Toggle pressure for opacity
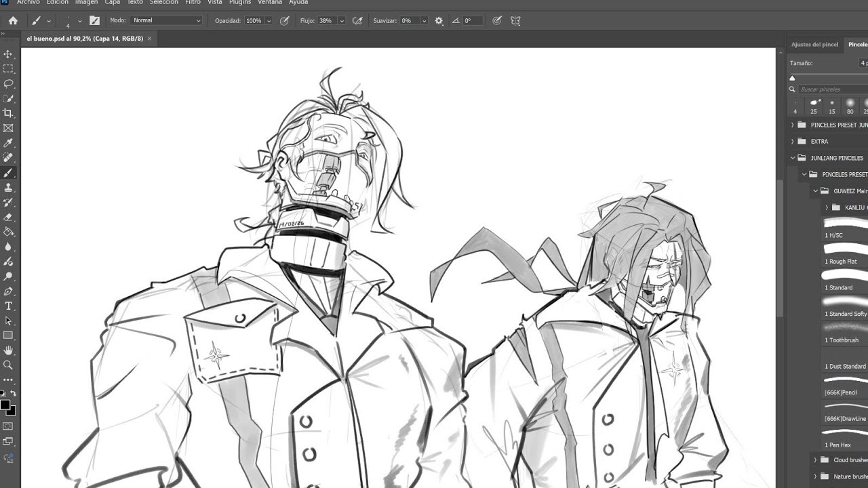This screenshot has height=488, width=868. [284, 20]
